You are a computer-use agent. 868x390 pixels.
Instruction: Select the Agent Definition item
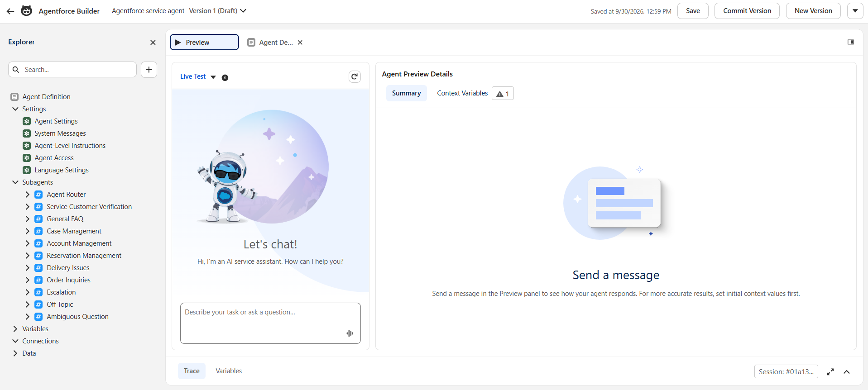[46, 97]
